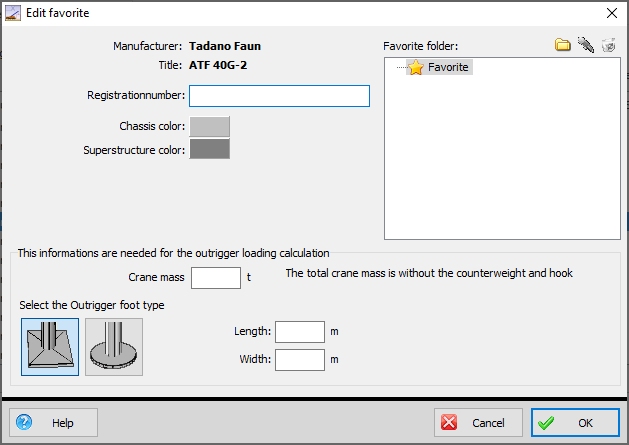The height and width of the screenshot is (445, 629).
Task: Click into the Crane mass field
Action: click(x=216, y=278)
